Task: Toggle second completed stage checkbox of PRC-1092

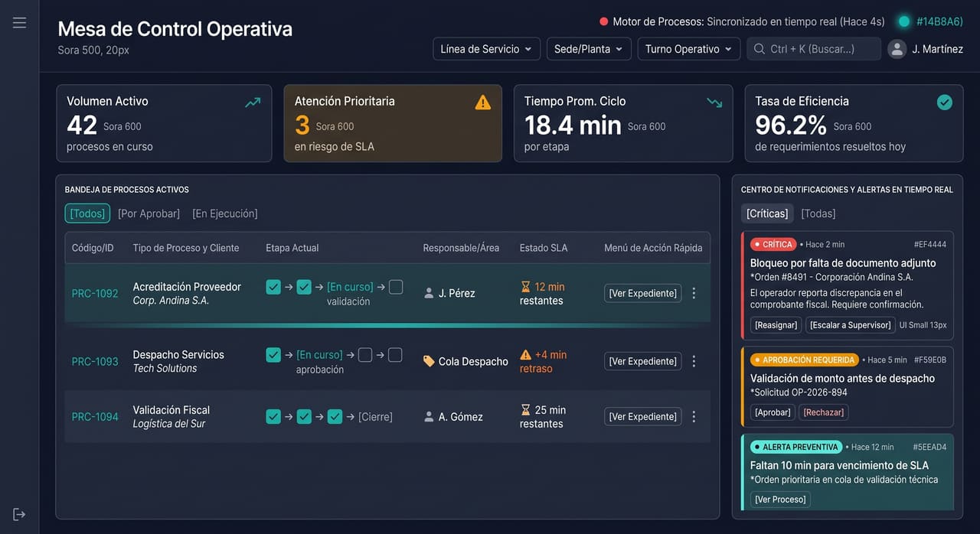Action: click(304, 287)
